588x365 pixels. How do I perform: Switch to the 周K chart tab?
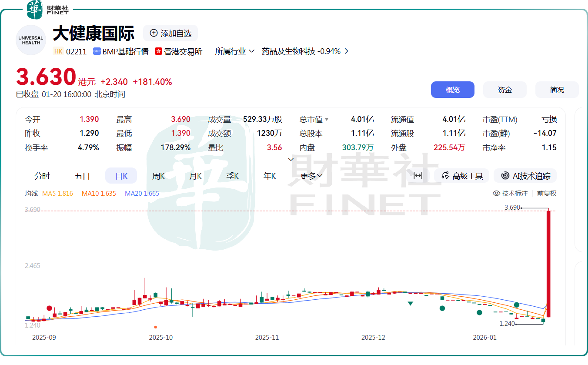(x=158, y=176)
